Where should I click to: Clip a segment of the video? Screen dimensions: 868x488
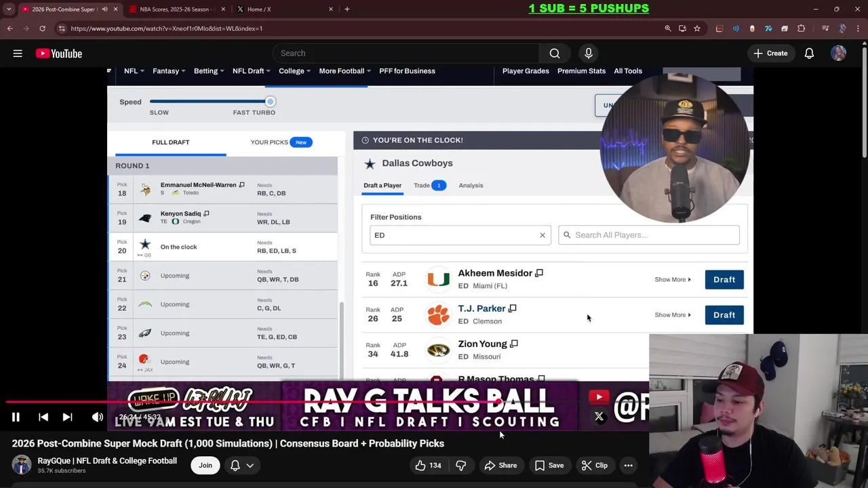point(594,466)
